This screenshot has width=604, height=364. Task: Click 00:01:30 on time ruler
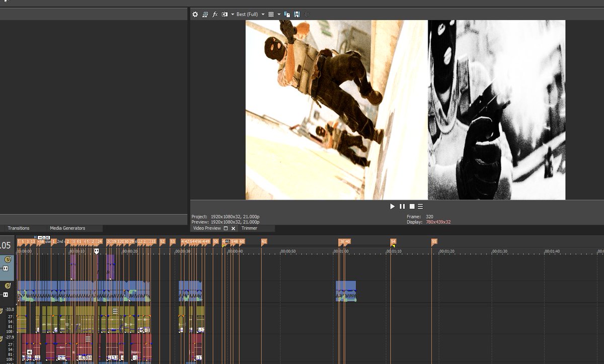click(499, 251)
